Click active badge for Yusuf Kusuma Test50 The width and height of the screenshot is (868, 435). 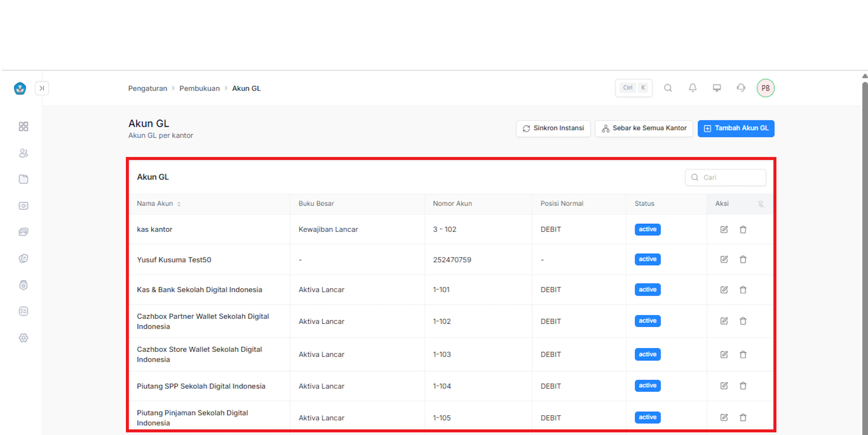coord(647,259)
